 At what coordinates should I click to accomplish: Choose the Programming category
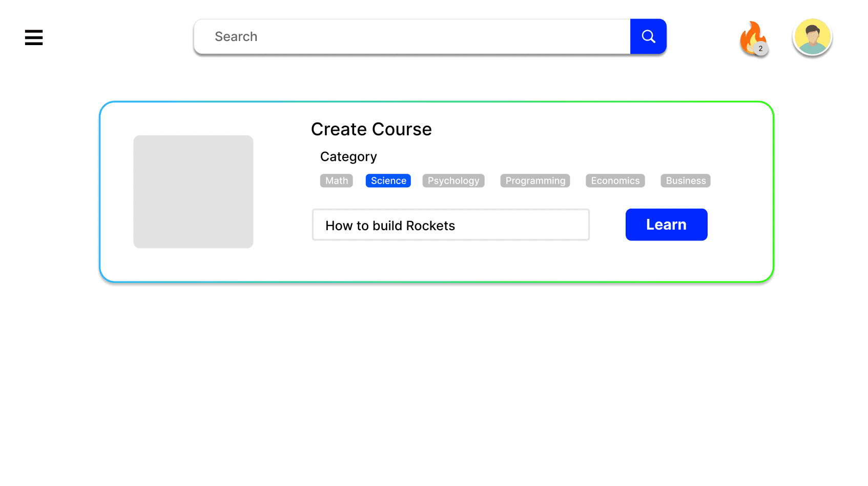(x=535, y=180)
